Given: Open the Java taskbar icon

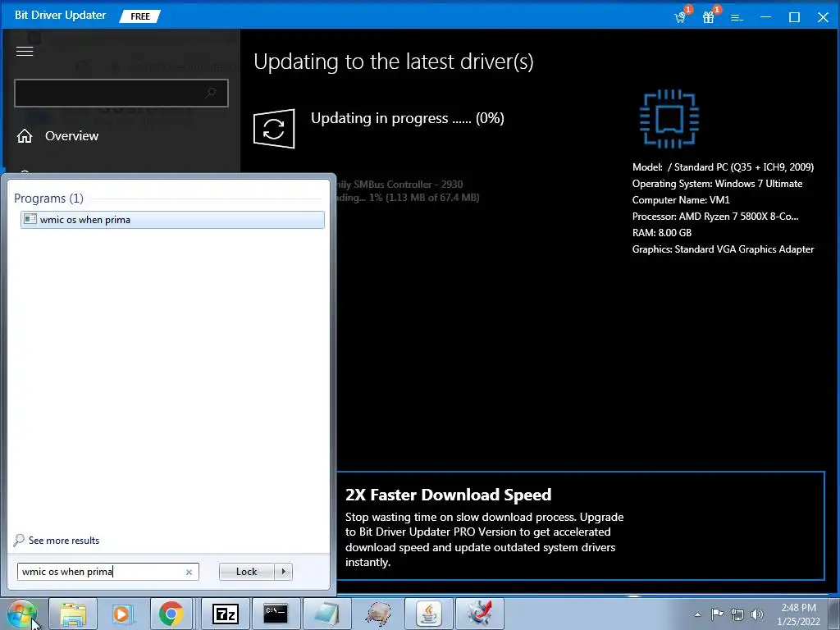Looking at the screenshot, I should [429, 614].
